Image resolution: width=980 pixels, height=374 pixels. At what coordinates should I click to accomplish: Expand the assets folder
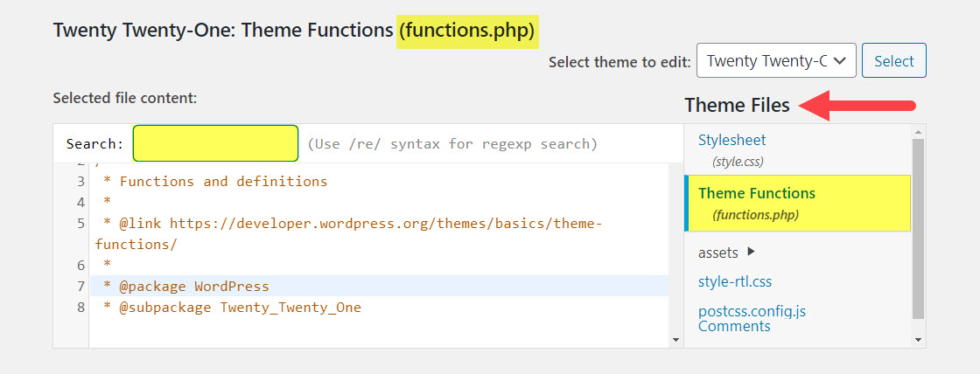click(x=718, y=253)
